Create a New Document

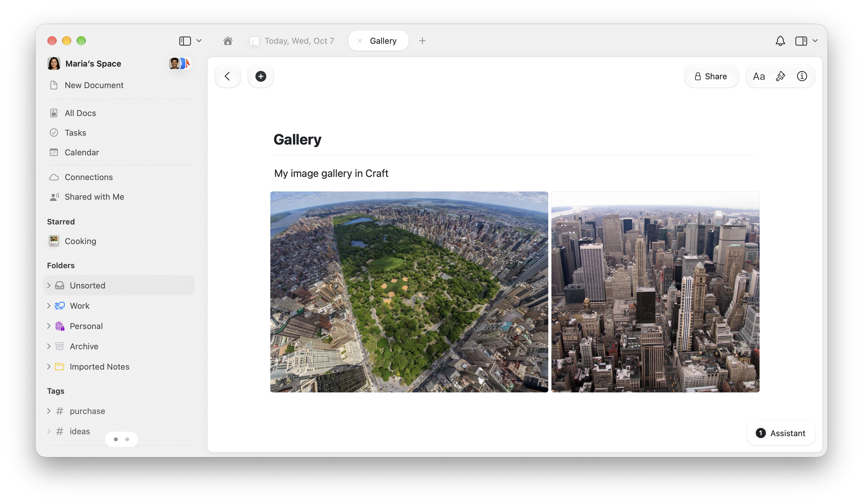119,85
